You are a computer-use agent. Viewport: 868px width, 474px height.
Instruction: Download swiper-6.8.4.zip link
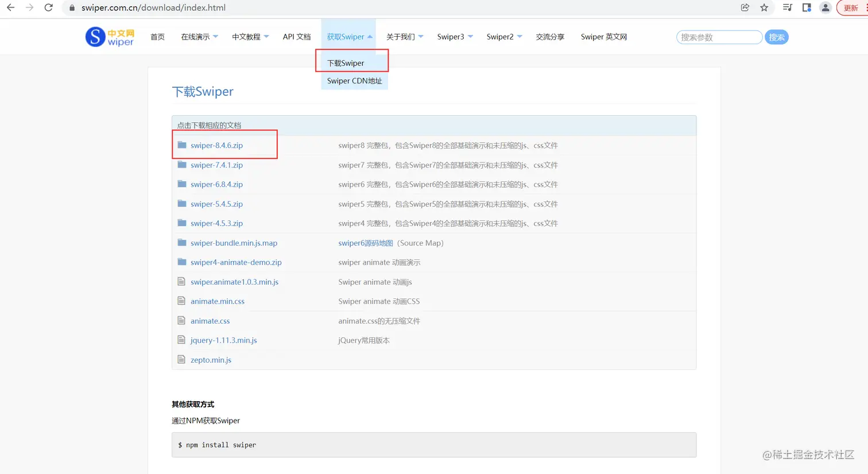coord(216,184)
